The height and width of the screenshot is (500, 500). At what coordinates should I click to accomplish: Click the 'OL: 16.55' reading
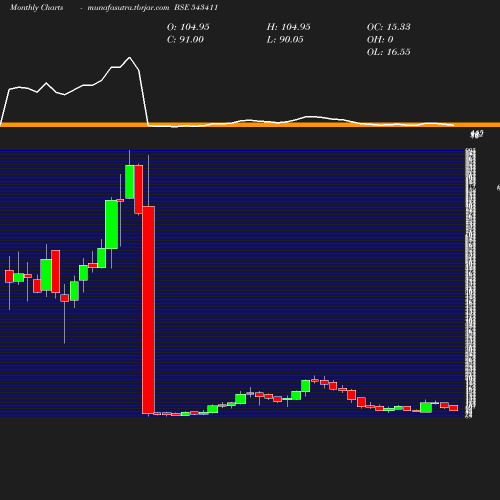click(389, 52)
